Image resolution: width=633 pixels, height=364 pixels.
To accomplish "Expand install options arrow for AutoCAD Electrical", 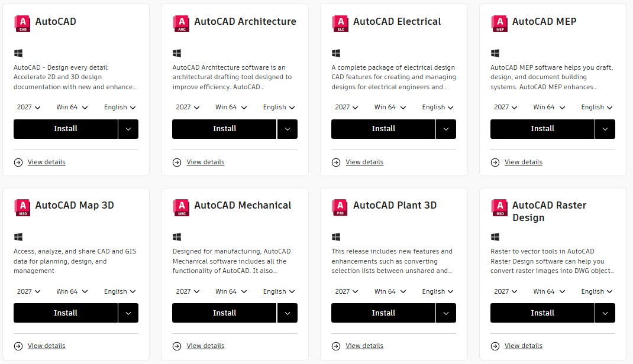I will 446,129.
